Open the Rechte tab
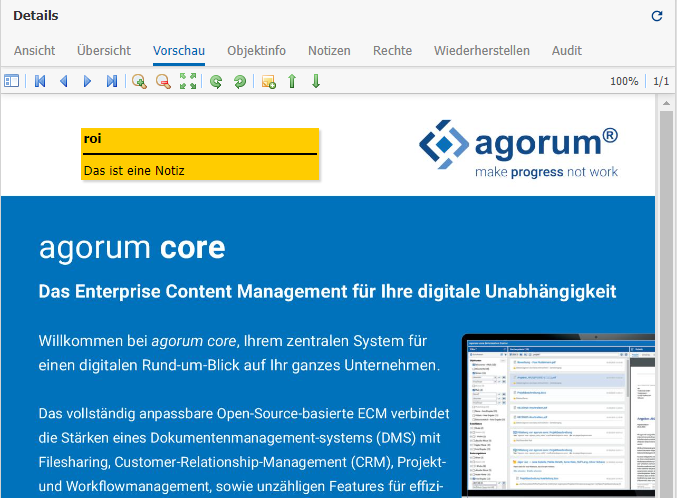This screenshot has width=677, height=498. 392,51
